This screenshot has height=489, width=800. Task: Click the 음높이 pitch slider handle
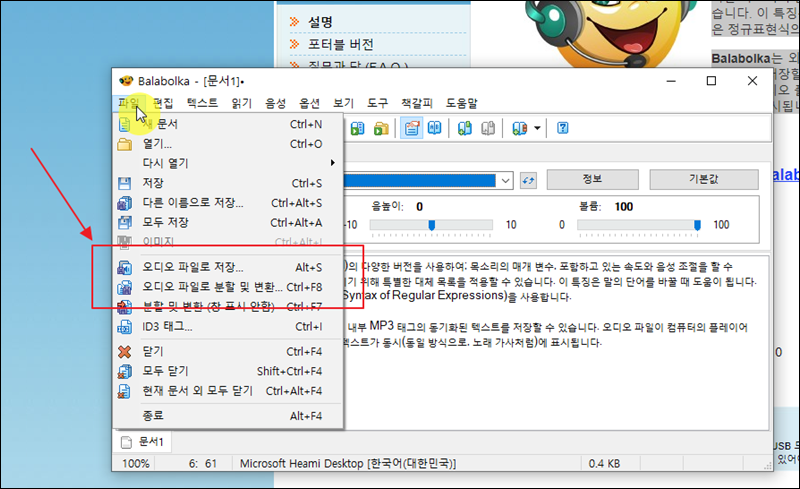pos(432,225)
